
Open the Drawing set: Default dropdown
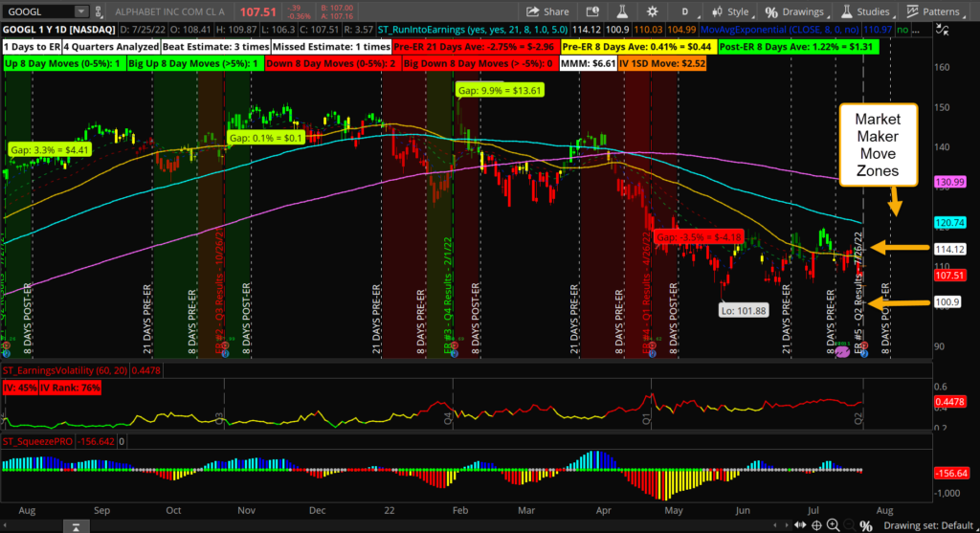[x=928, y=525]
